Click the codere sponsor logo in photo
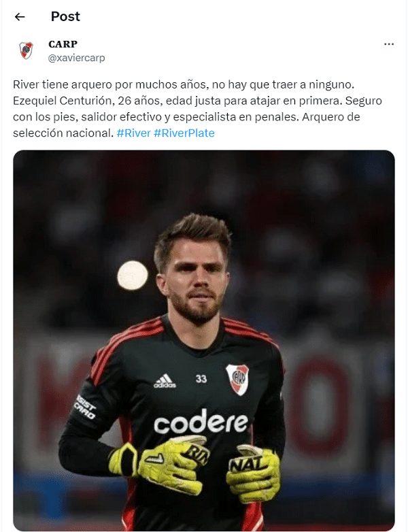Image resolution: width=408 pixels, height=532 pixels. [201, 422]
